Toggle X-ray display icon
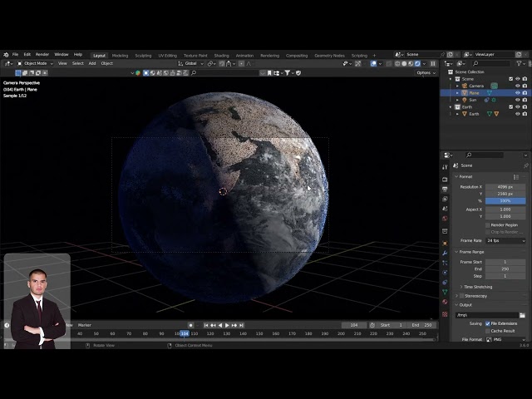Viewport: 532px width, 399px height. (x=389, y=63)
